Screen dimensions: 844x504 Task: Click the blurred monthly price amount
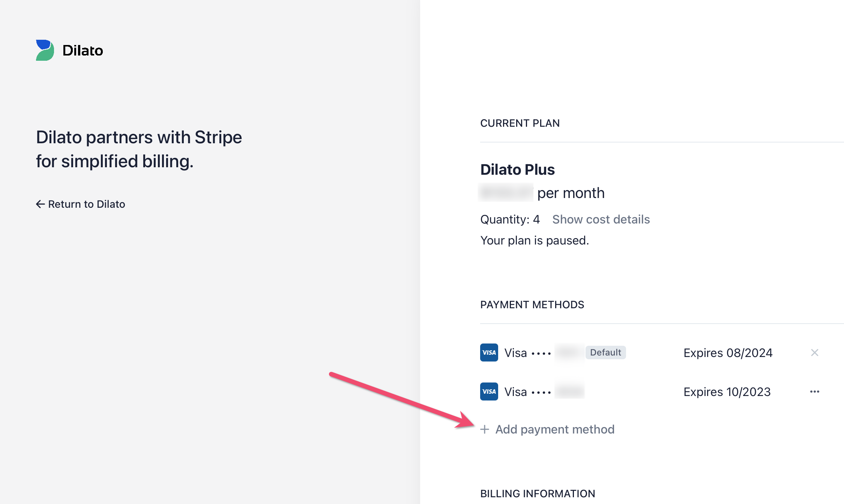click(506, 193)
